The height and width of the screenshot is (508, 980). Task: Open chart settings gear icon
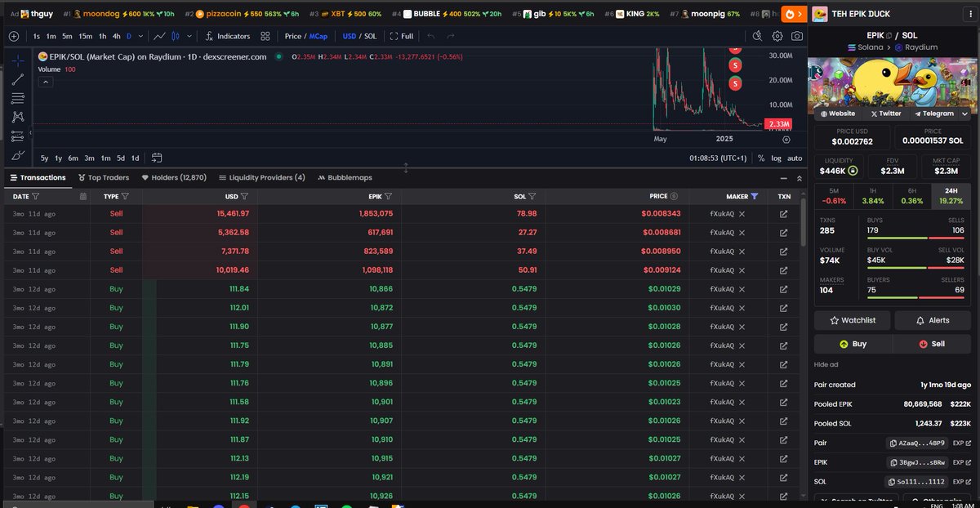[777, 36]
